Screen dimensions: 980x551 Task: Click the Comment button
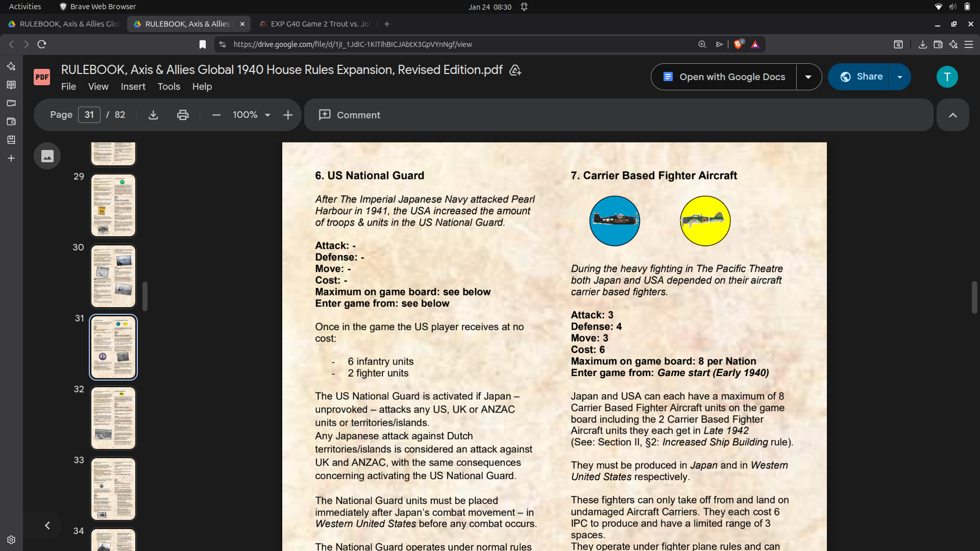tap(349, 115)
